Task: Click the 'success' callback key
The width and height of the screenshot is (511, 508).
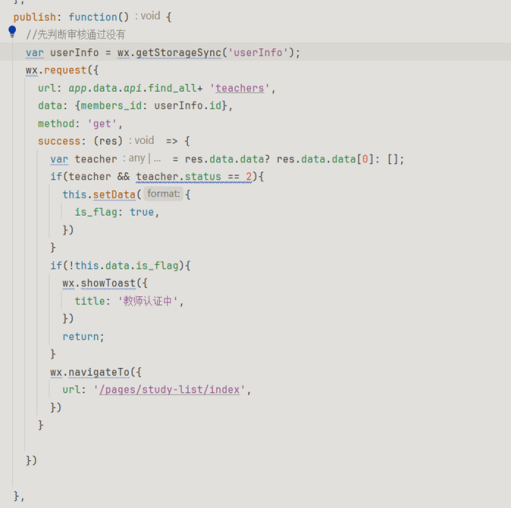Action: [x=59, y=141]
